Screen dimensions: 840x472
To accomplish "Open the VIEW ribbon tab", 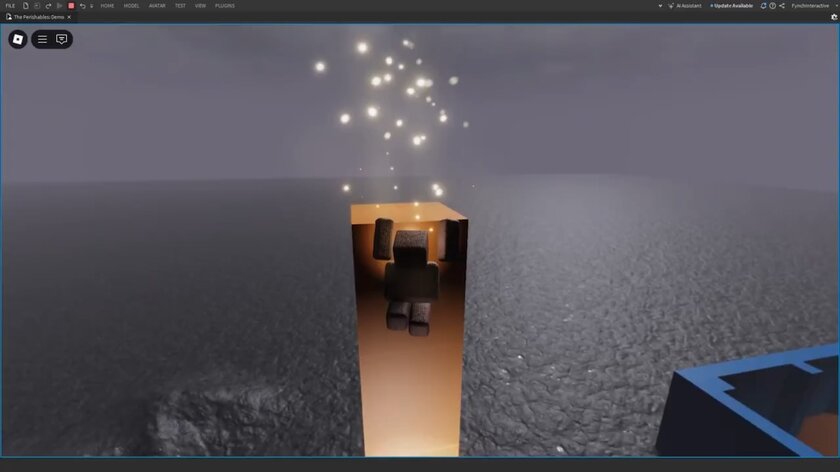I will [200, 6].
